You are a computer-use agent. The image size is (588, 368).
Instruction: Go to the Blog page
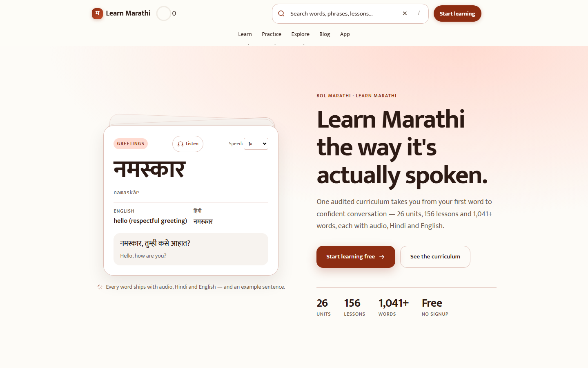click(x=325, y=34)
